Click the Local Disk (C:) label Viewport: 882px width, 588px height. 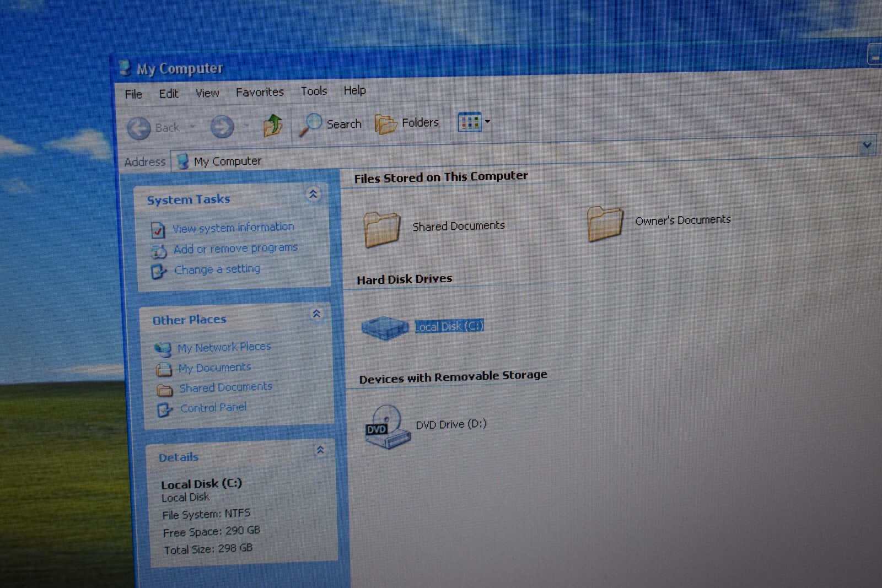pos(449,326)
